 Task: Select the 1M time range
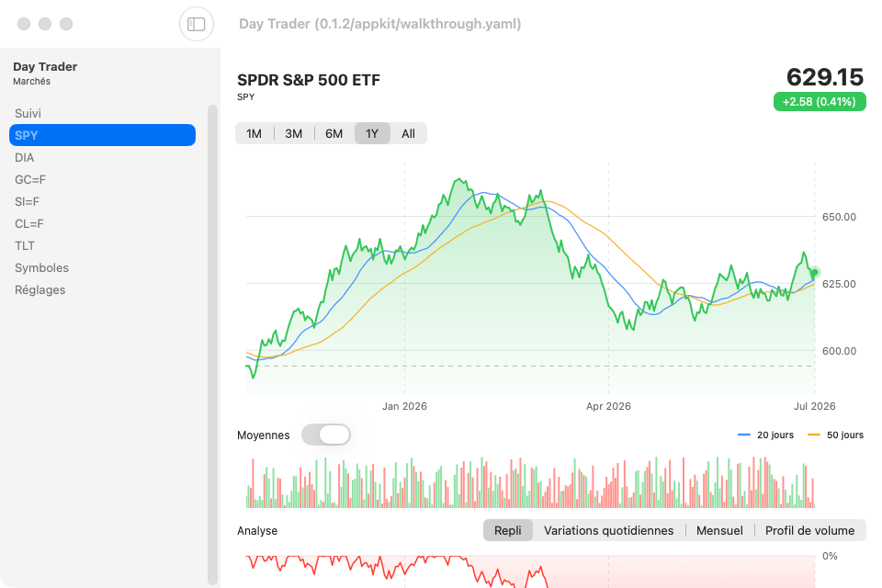click(x=254, y=134)
